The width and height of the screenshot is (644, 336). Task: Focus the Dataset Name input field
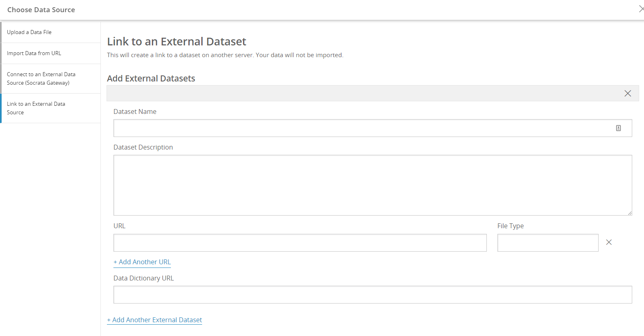point(373,128)
